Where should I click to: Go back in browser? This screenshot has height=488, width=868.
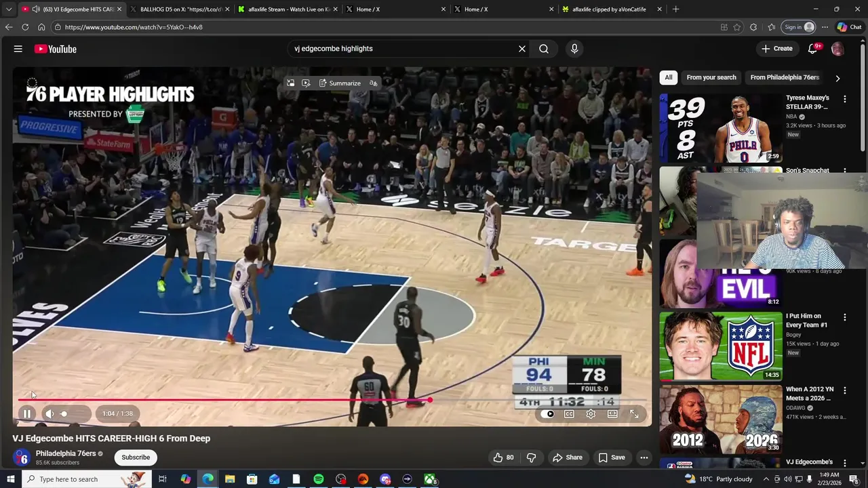(x=9, y=27)
